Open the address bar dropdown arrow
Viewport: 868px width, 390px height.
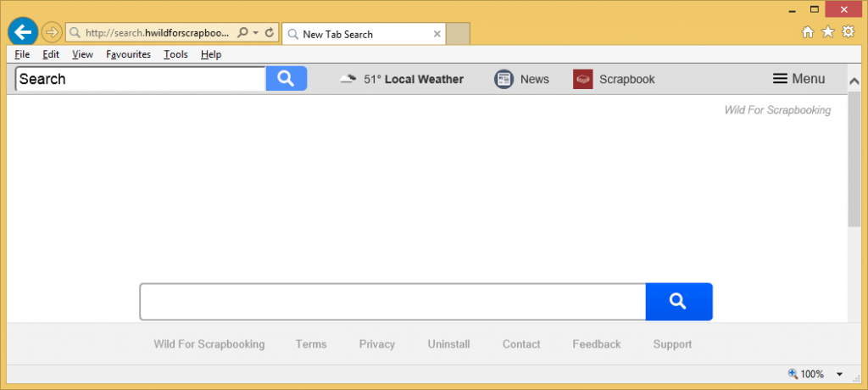(x=256, y=33)
